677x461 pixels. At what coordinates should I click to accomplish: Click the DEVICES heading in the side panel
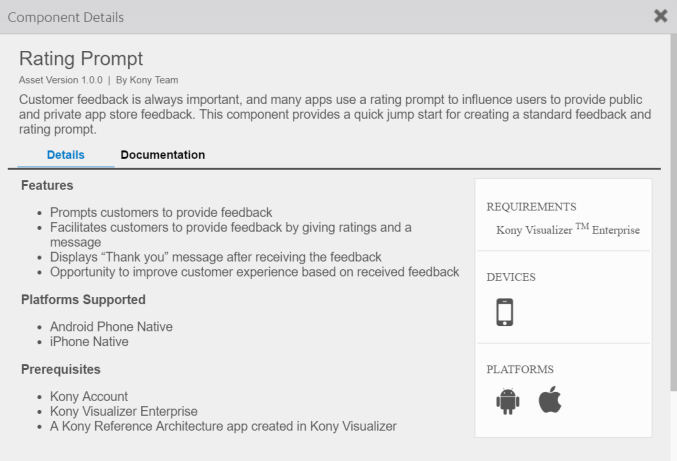[x=511, y=277]
